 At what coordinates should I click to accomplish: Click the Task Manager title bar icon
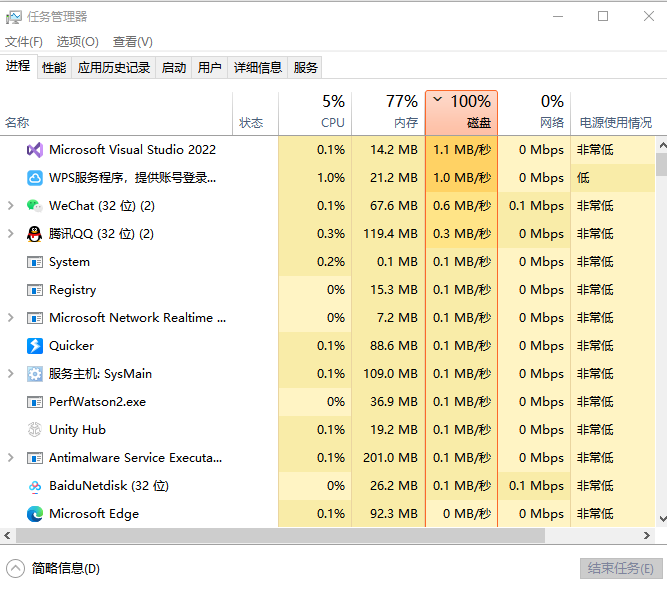[14, 17]
